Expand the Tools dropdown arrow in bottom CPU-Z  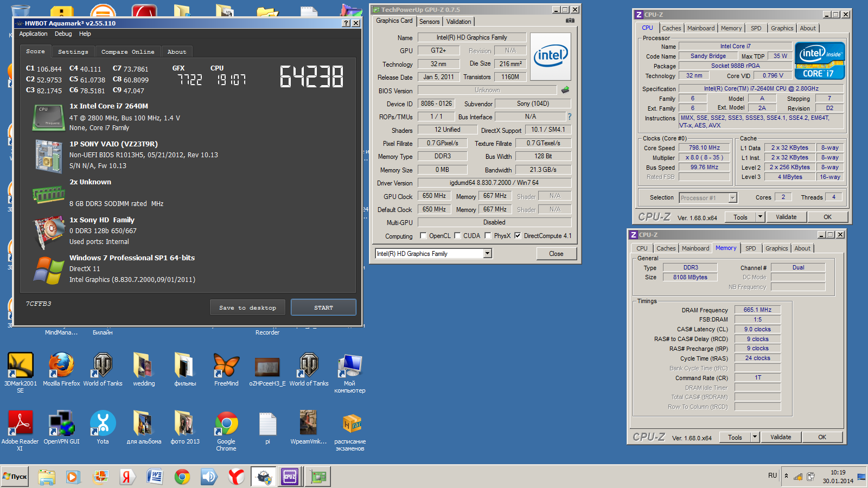click(755, 437)
